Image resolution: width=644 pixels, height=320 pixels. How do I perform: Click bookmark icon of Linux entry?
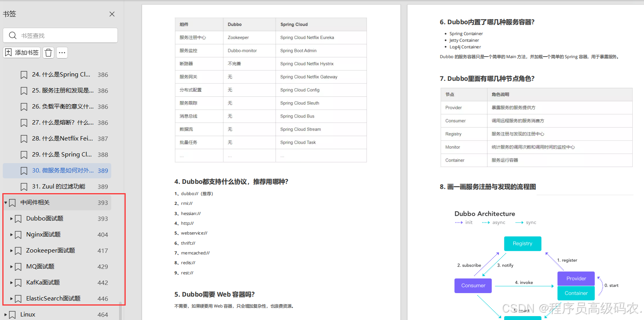pos(12,315)
